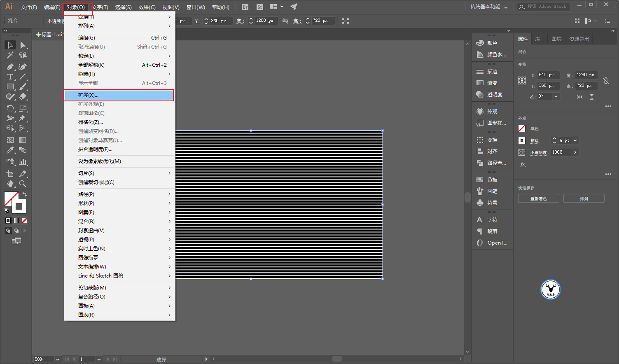This screenshot has width=619, height=364.
Task: Select the Column Graph tool
Action: click(x=23, y=162)
